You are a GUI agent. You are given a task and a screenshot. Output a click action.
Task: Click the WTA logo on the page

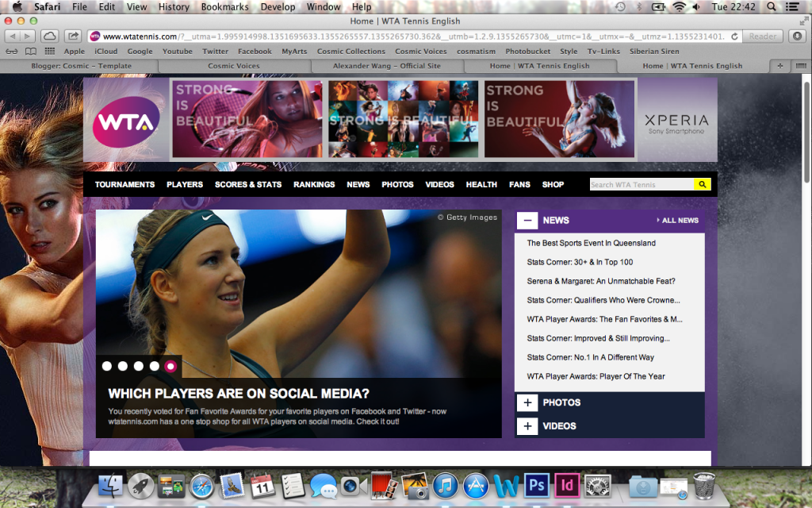point(126,121)
